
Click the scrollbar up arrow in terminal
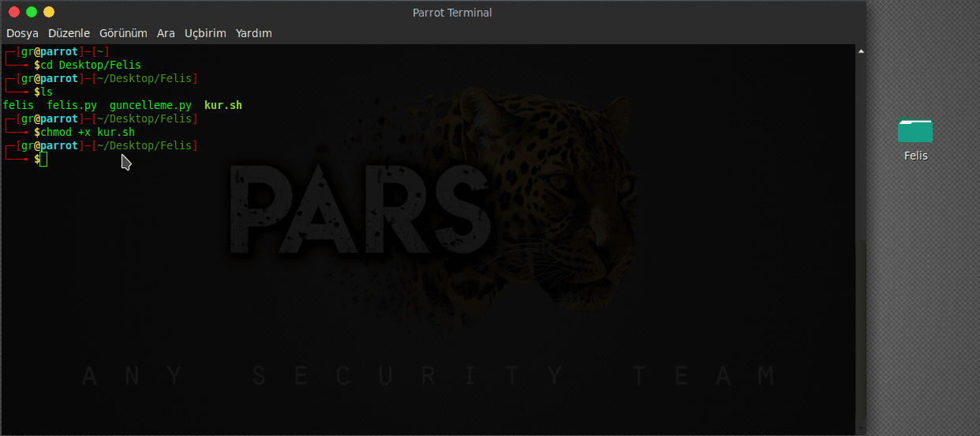(x=861, y=51)
